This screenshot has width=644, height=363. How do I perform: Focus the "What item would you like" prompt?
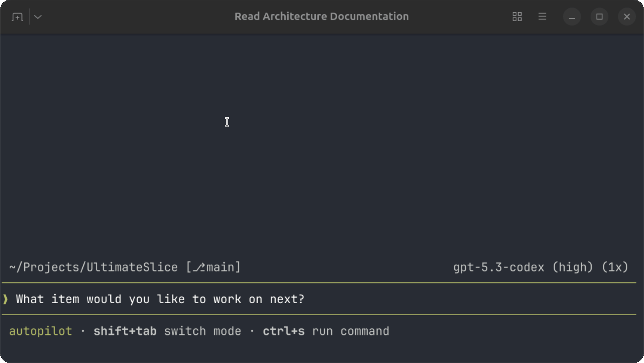pos(160,299)
